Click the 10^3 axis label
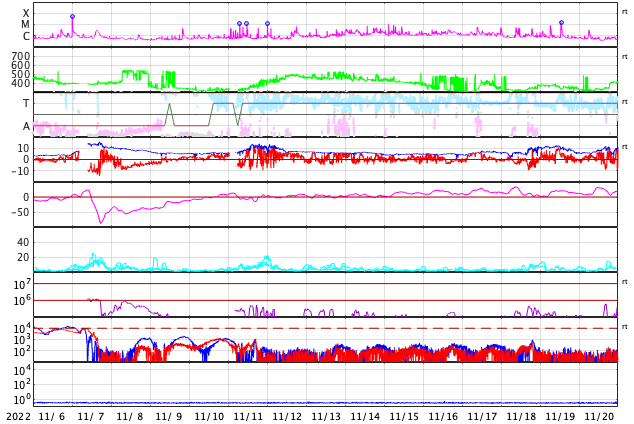634x424 pixels. coord(22,340)
